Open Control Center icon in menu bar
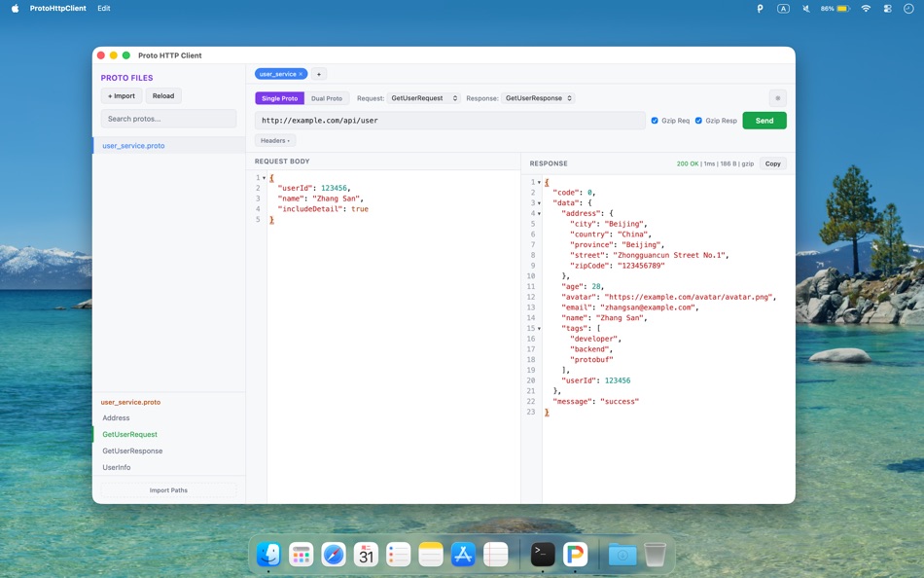924x578 pixels. 887,8
